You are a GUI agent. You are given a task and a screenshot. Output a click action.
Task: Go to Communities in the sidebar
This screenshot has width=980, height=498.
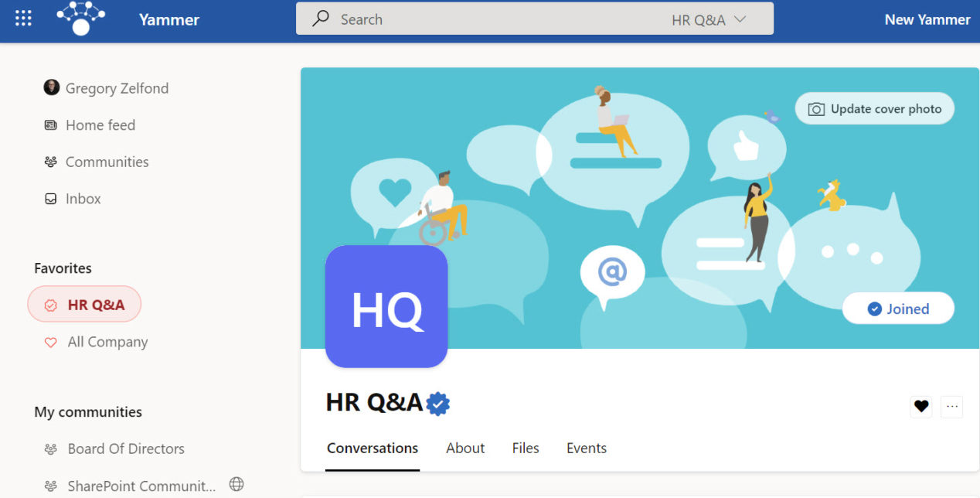click(x=107, y=162)
